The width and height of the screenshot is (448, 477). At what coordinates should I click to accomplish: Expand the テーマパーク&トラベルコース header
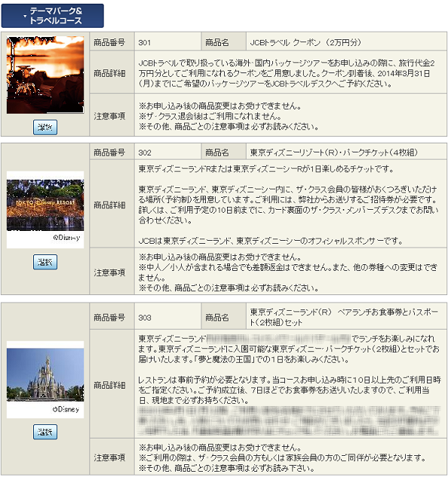click(53, 16)
